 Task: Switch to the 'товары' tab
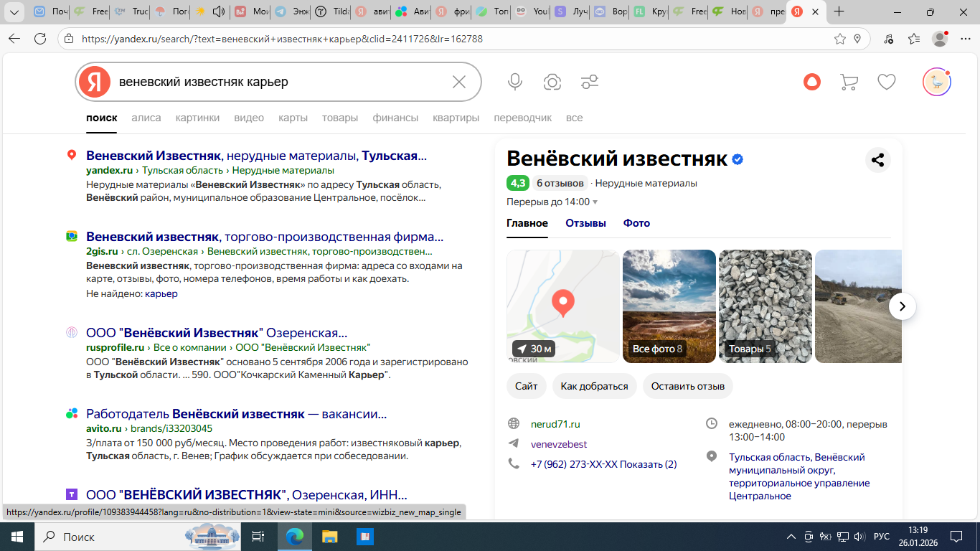[340, 118]
